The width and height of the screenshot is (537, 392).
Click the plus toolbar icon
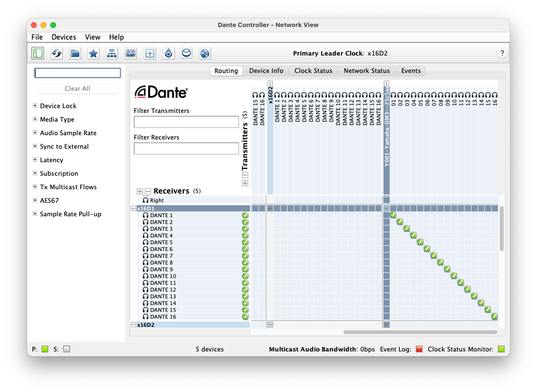pos(150,53)
